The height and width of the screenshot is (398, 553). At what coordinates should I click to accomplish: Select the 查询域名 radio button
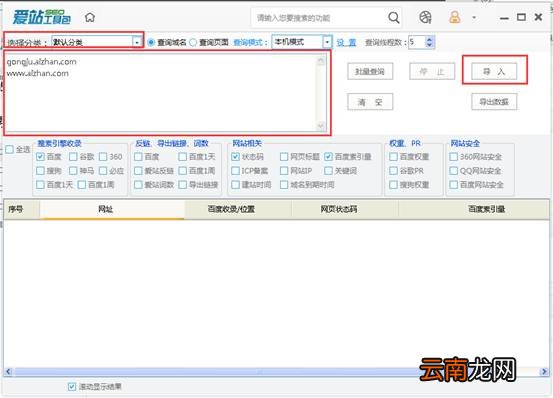(x=151, y=42)
